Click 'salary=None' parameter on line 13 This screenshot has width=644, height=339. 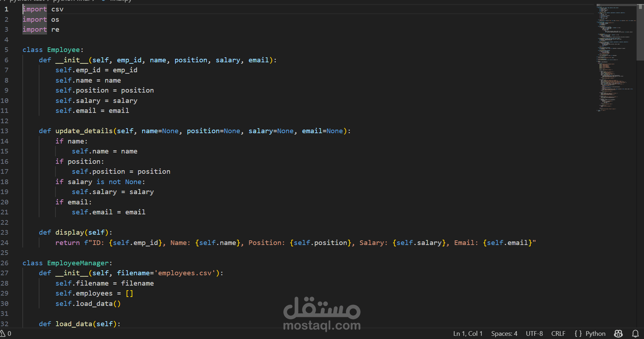tap(271, 131)
